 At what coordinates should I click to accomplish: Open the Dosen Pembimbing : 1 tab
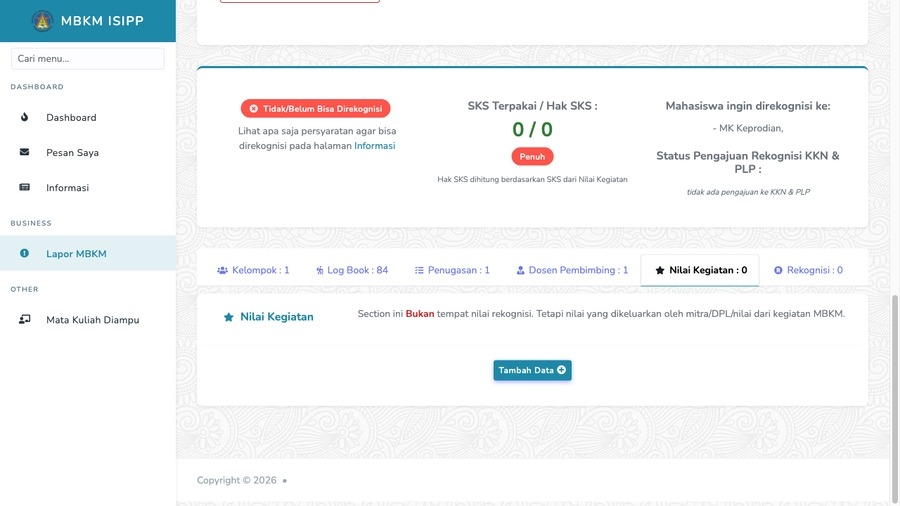click(x=572, y=270)
